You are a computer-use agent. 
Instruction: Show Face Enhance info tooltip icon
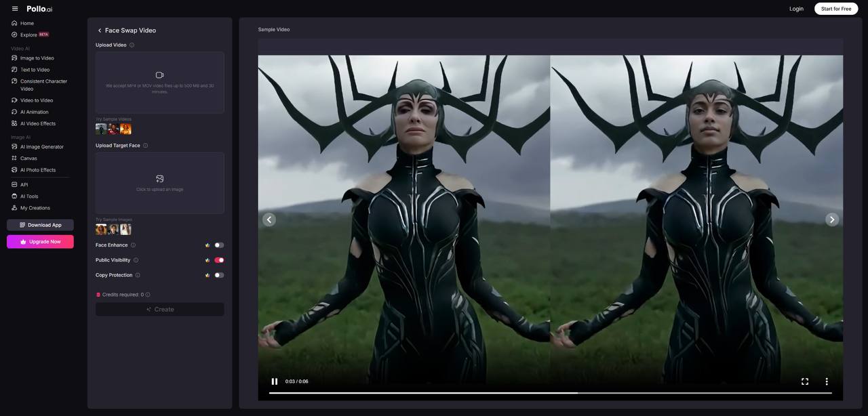click(x=133, y=245)
